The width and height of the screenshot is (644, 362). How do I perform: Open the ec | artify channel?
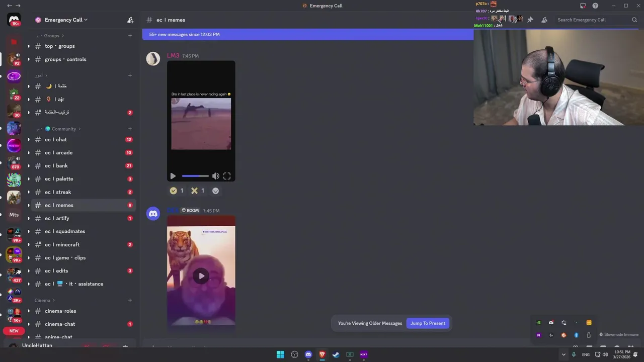84,218
